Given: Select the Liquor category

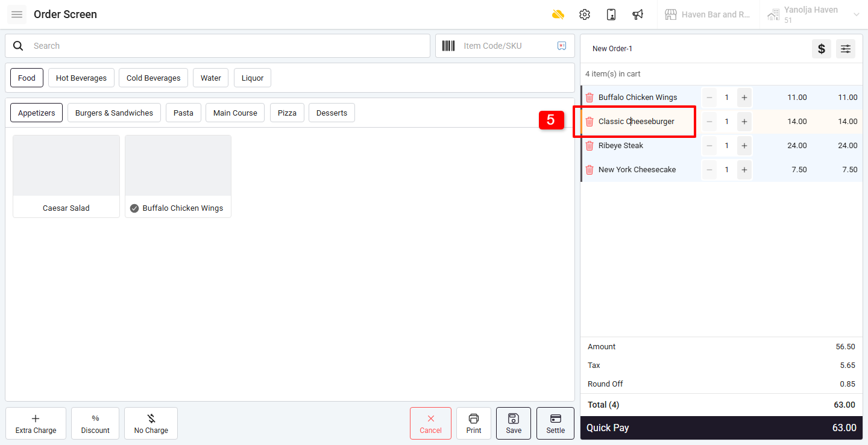Looking at the screenshot, I should coord(253,78).
